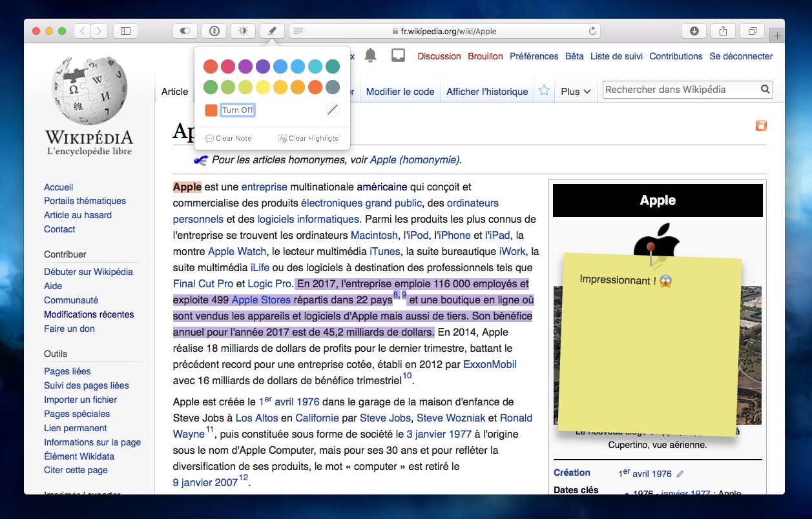Expand the Plus dropdown menu
This screenshot has height=519, width=812.
coord(576,92)
